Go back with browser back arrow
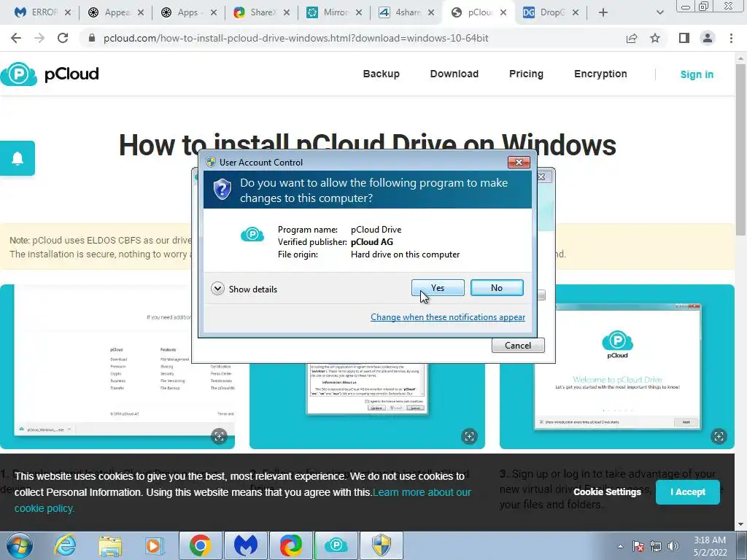 (16, 38)
